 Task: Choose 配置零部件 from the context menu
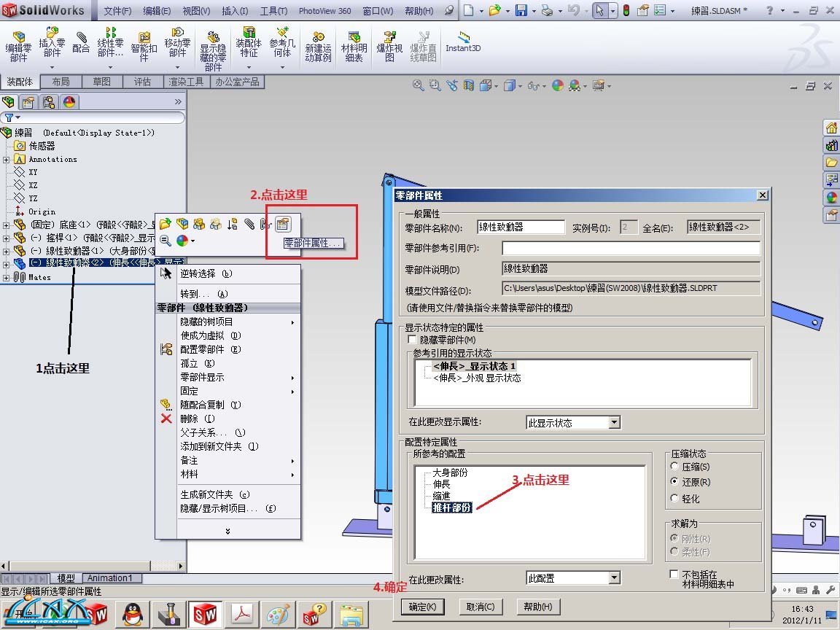pos(202,349)
